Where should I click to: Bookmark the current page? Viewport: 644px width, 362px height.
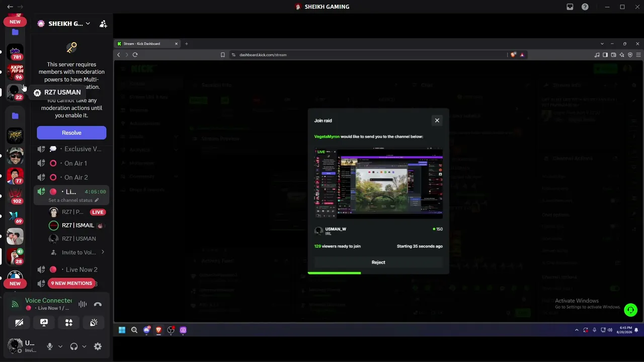point(222,55)
